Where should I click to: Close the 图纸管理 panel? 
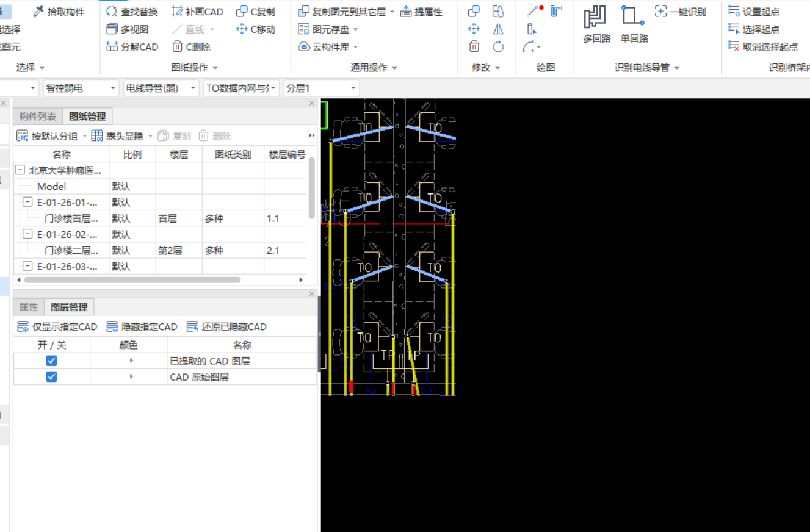click(x=312, y=104)
